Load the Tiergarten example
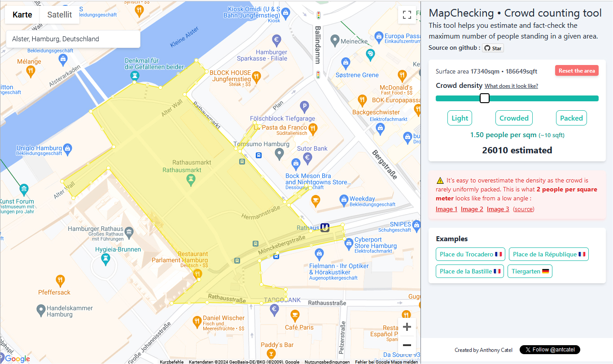 tap(530, 271)
